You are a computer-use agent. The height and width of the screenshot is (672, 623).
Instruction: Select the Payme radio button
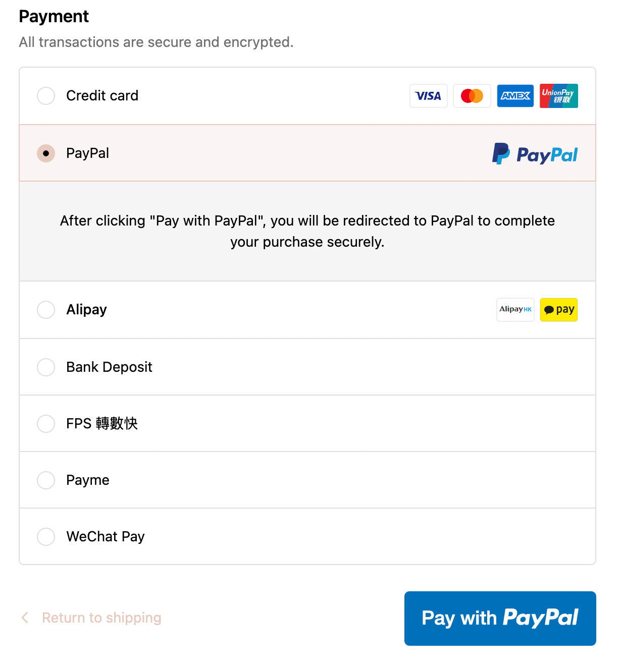coord(46,480)
